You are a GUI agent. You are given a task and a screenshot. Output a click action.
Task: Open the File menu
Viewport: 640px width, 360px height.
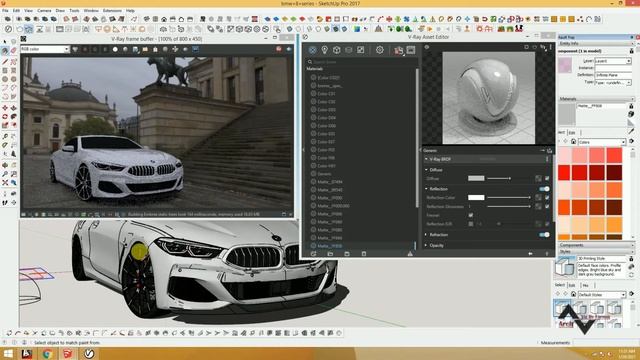tap(5, 11)
